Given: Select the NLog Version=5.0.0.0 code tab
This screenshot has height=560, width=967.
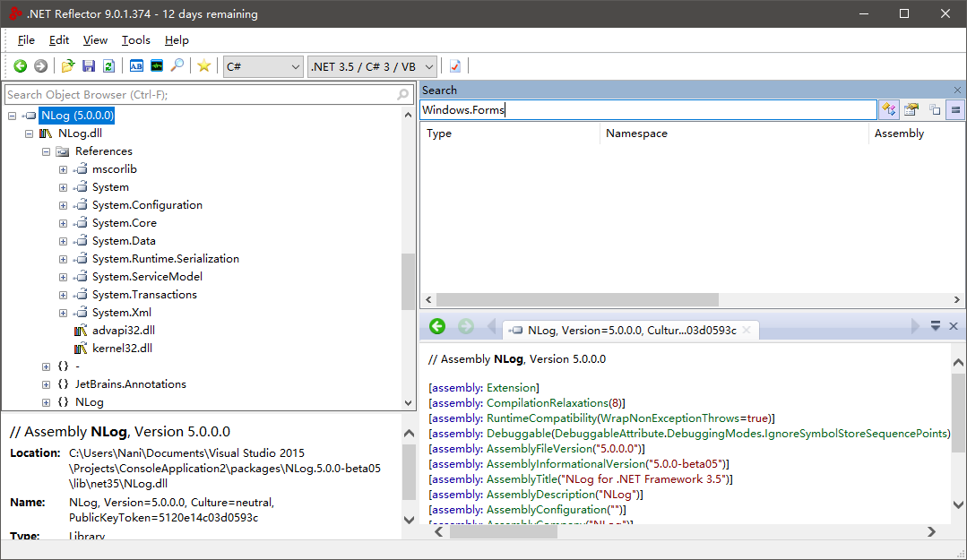Looking at the screenshot, I should click(631, 330).
